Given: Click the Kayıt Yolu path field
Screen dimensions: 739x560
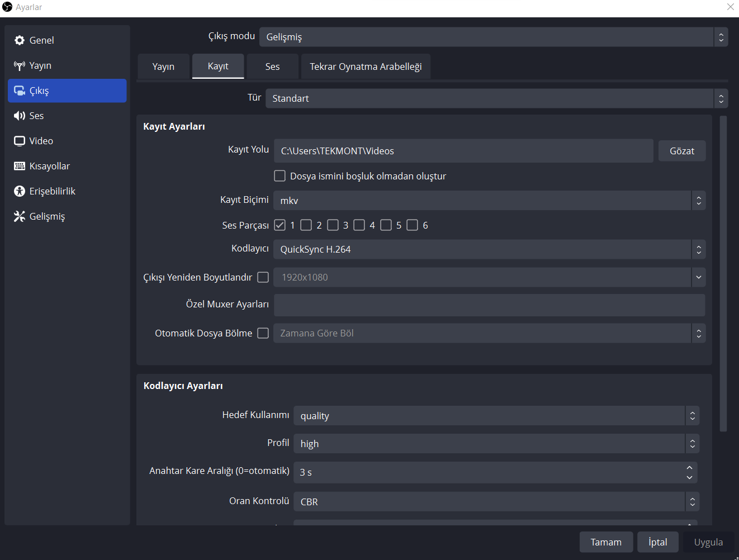Looking at the screenshot, I should [x=463, y=151].
